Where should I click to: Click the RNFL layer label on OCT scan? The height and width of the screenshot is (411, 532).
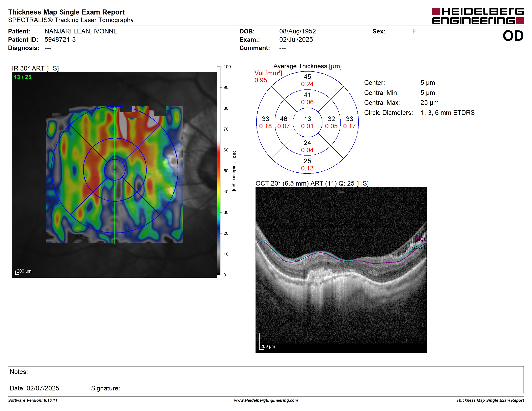pos(420,247)
